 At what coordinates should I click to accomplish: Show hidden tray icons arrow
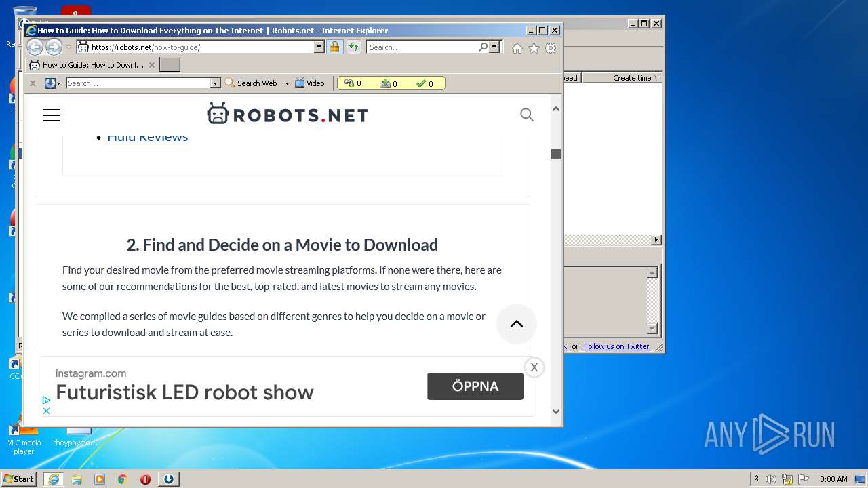(x=756, y=479)
